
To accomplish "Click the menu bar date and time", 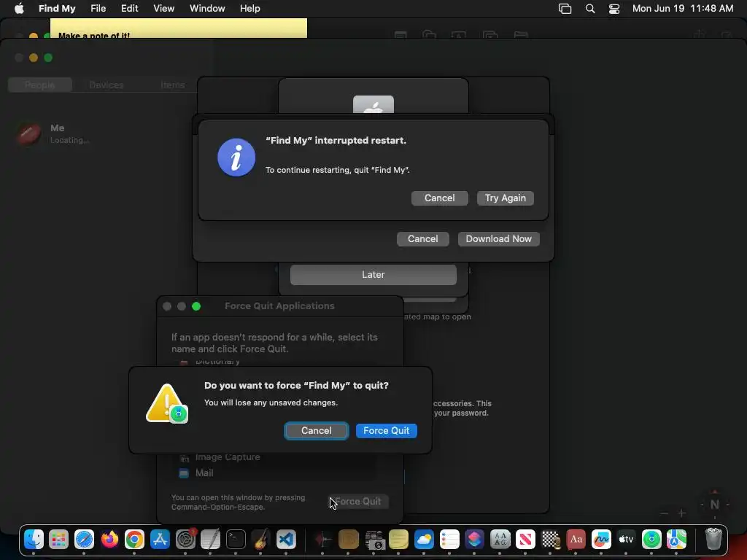I will tap(682, 9).
